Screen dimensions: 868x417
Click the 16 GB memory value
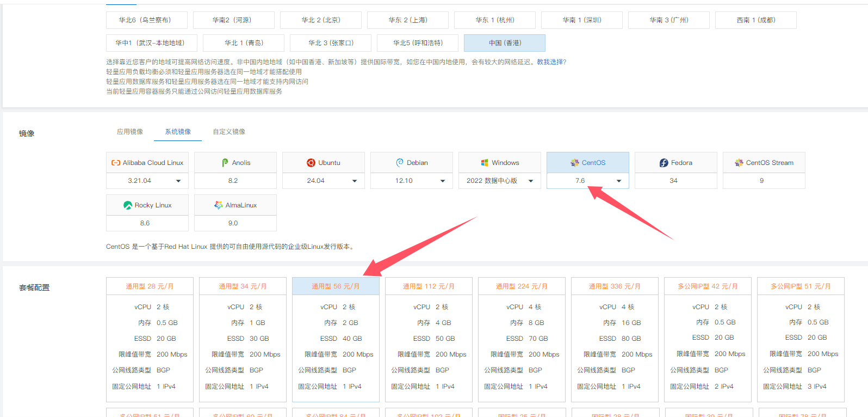(x=631, y=323)
